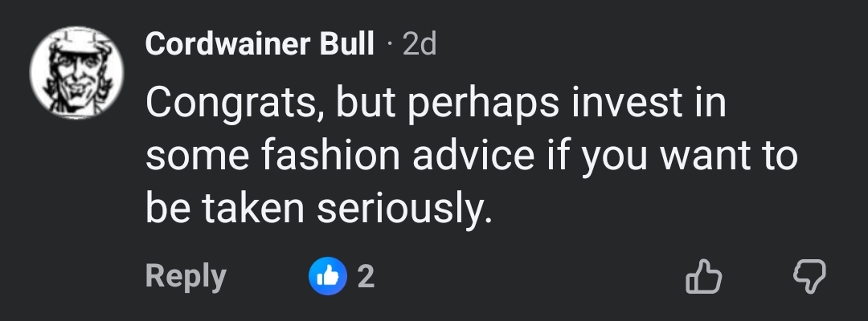This screenshot has height=321, width=868.
Task: Click the blue like reaction badge
Action: pos(328,277)
